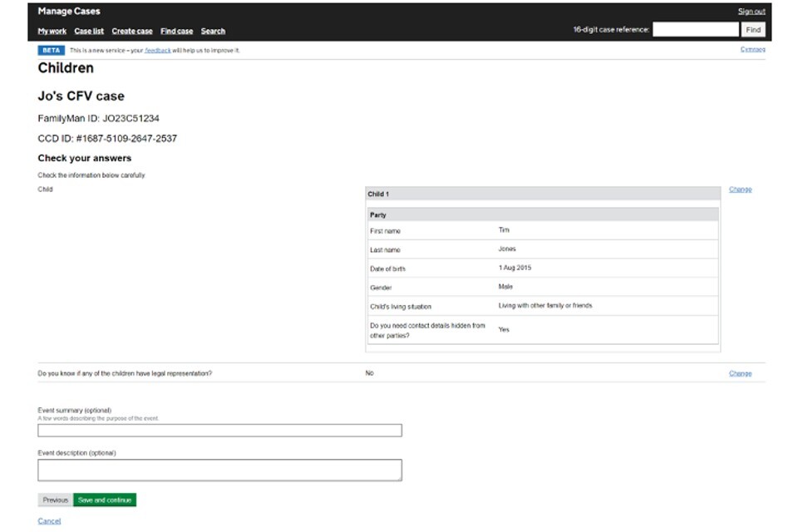Click the Event summary text field
The height and width of the screenshot is (532, 798).
coord(219,431)
